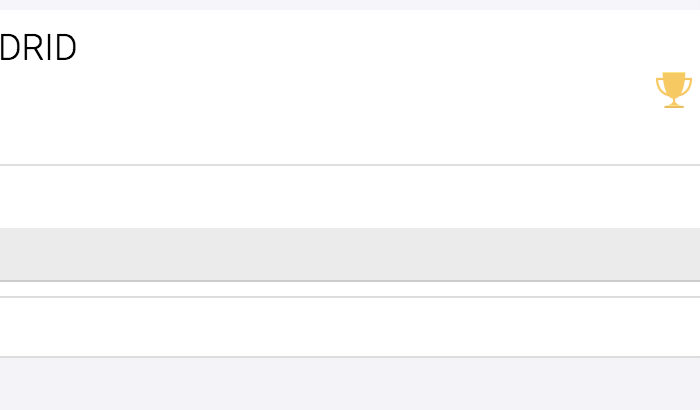The height and width of the screenshot is (410, 700).
Task: Click the gold trophy icon
Action: point(674,90)
